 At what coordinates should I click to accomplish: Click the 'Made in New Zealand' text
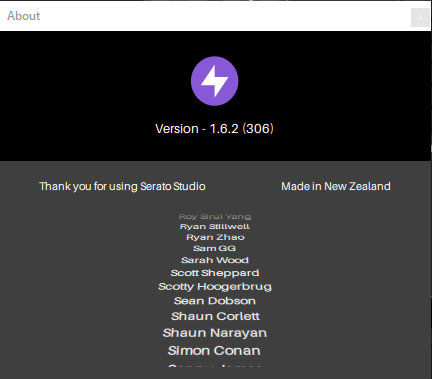point(336,186)
